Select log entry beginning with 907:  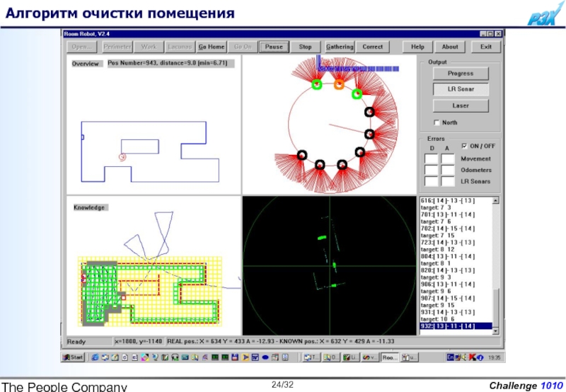click(x=456, y=298)
